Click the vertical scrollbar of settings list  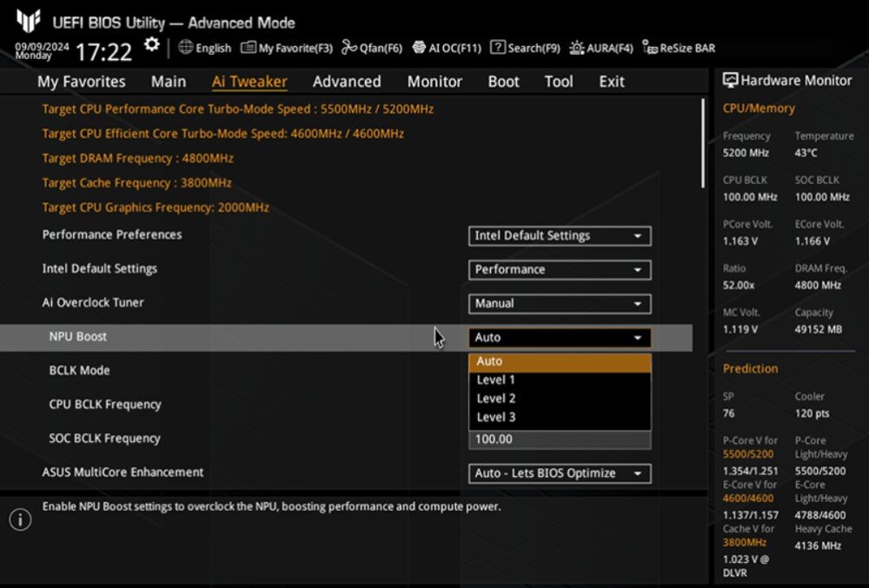pyautogui.click(x=703, y=143)
